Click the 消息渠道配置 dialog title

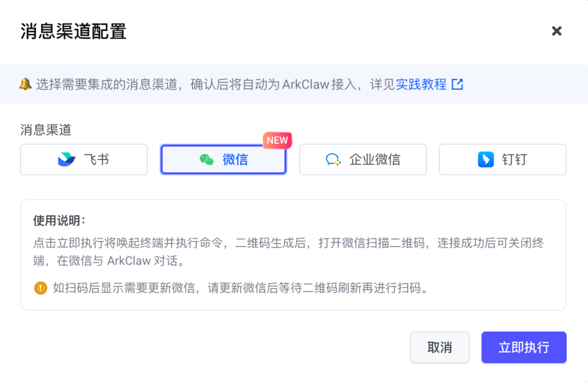point(73,31)
